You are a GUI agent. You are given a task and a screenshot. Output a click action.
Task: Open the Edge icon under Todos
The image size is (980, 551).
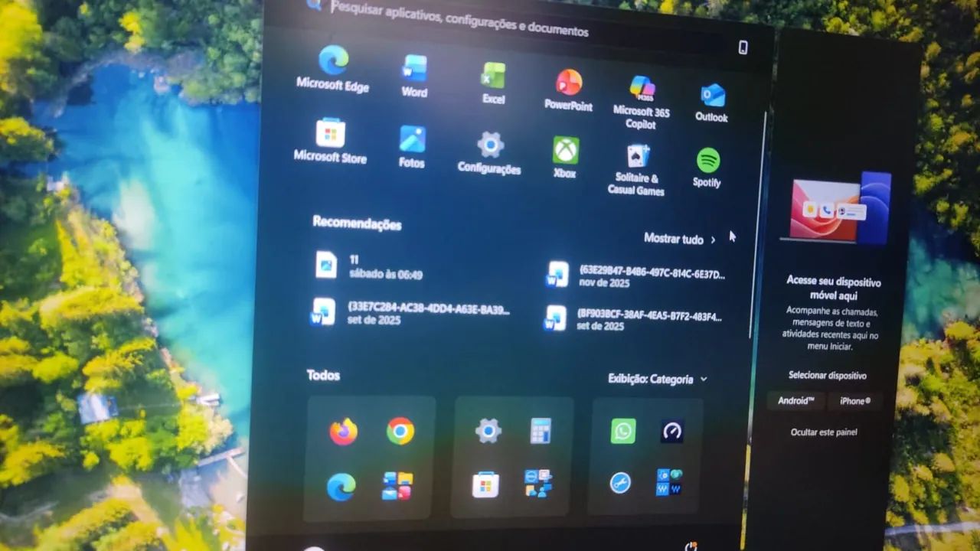click(341, 487)
